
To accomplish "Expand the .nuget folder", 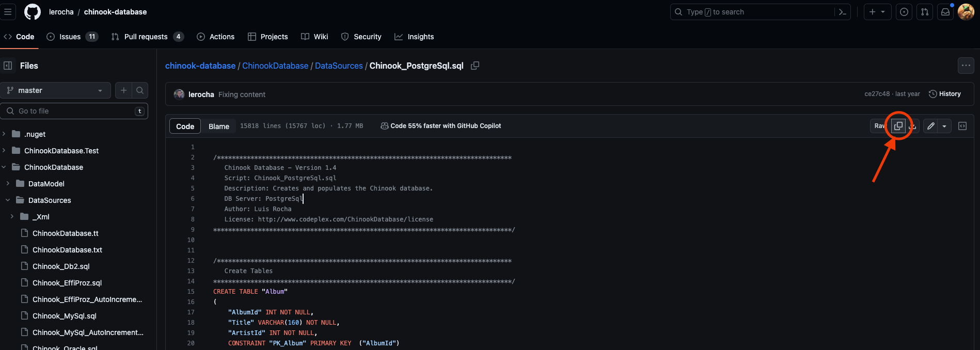I will pos(4,134).
